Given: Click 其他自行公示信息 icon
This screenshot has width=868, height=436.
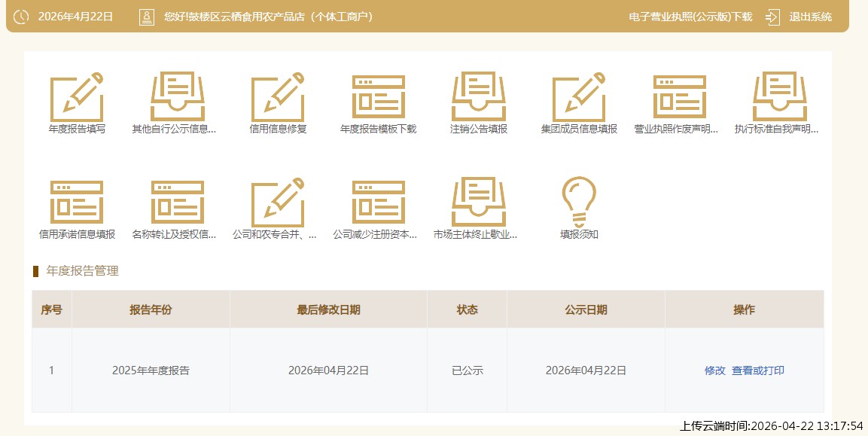Looking at the screenshot, I should point(177,97).
